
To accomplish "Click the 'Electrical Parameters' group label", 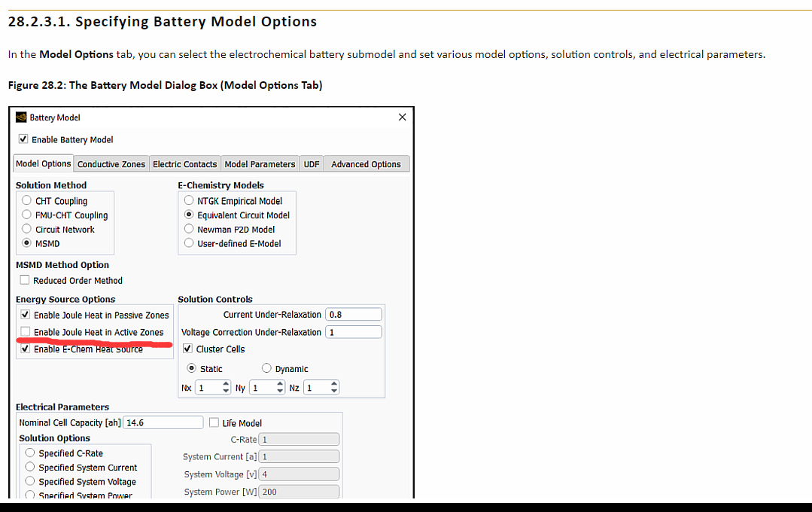I will [x=62, y=407].
